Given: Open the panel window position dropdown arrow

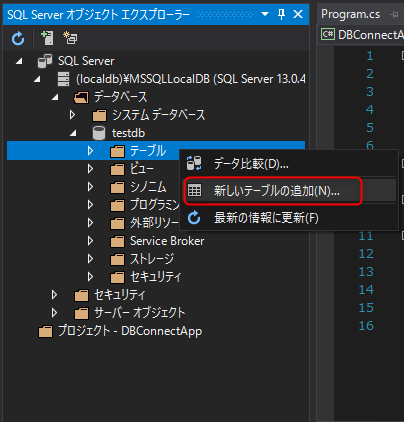Looking at the screenshot, I should [x=265, y=14].
